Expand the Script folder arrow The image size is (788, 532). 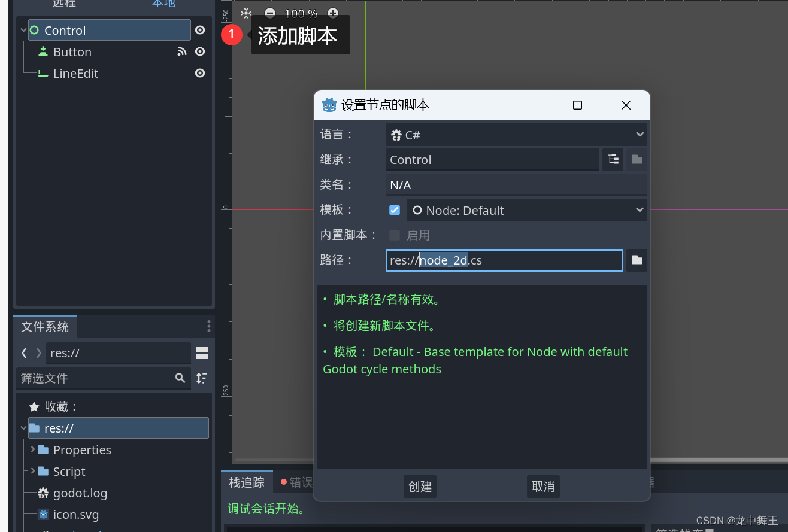click(33, 471)
